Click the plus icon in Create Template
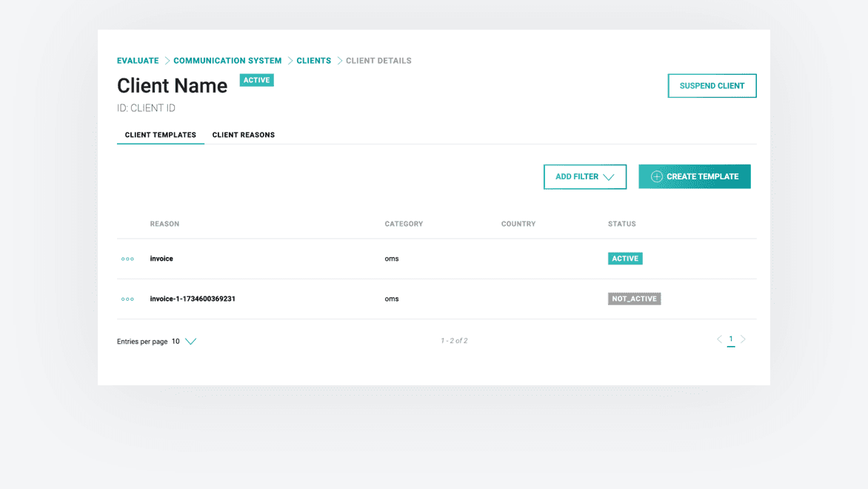868x489 pixels. (x=656, y=177)
